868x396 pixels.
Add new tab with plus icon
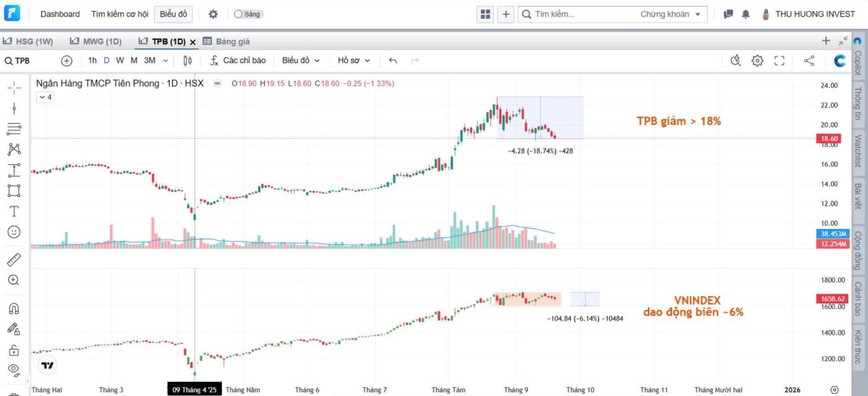[826, 41]
